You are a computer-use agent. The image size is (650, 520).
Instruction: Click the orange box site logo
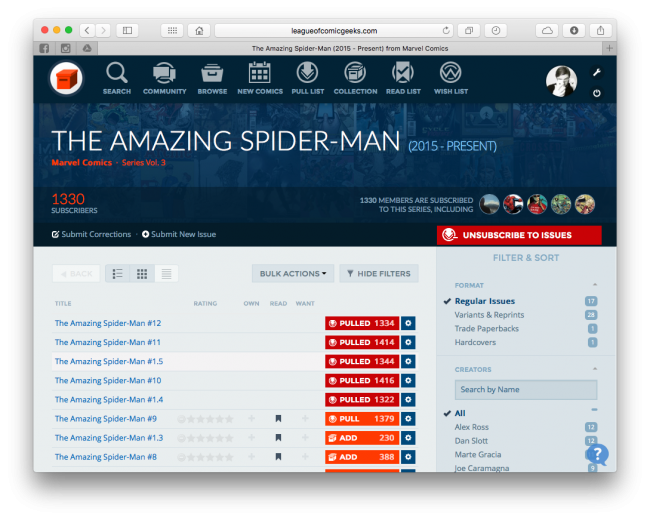[66, 78]
